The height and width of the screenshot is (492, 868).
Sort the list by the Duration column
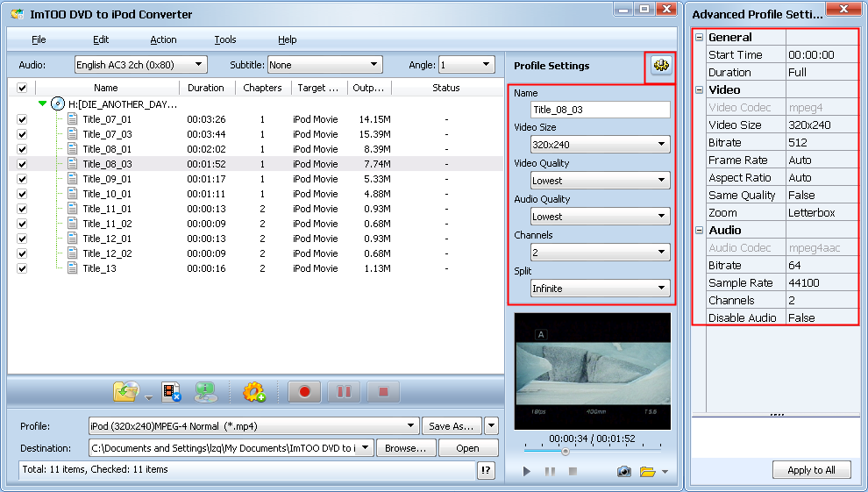tap(206, 88)
